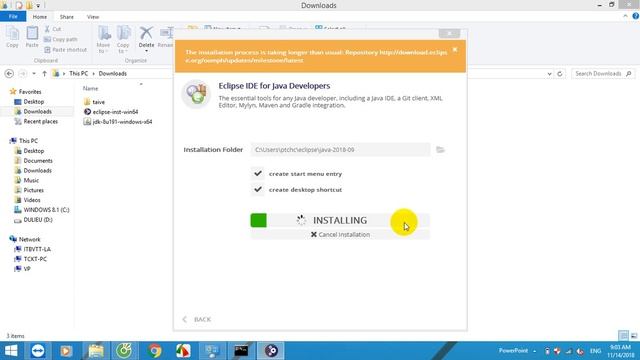
Task: Select Music under This PC
Action: point(31,180)
